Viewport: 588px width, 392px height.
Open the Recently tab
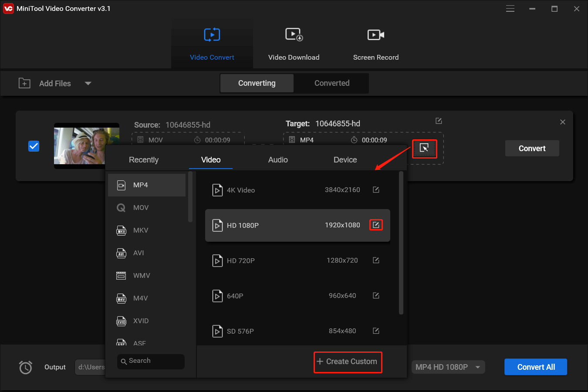coord(144,160)
